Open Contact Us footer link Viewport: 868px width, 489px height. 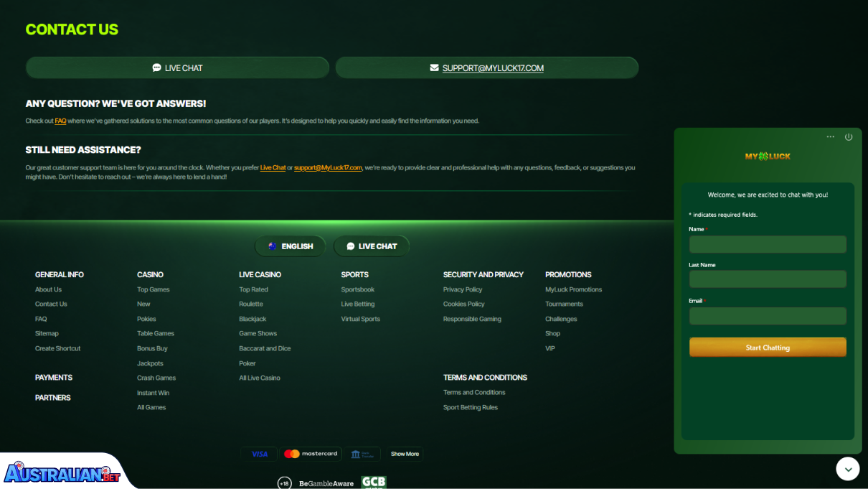(51, 304)
